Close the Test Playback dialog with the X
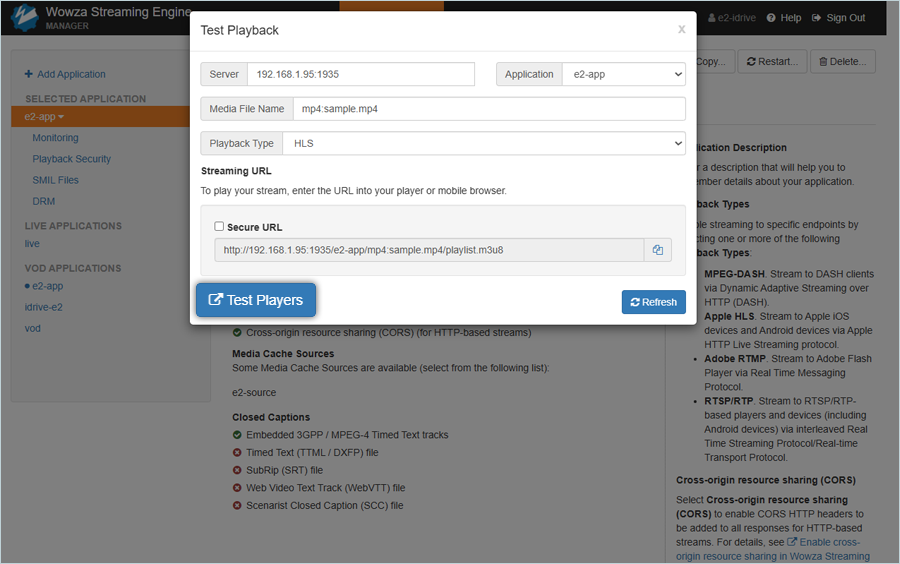Image resolution: width=900 pixels, height=564 pixels. [x=681, y=29]
